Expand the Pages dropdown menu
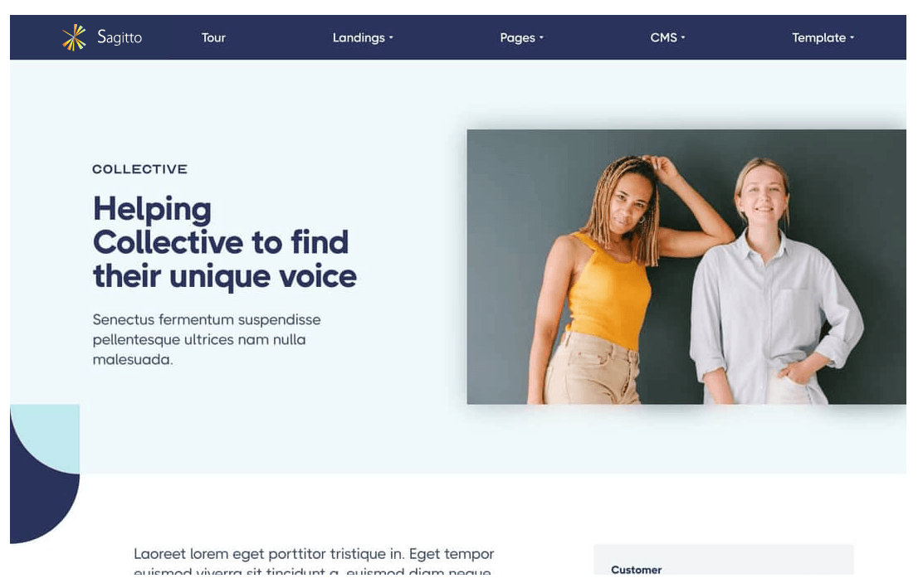923x588 pixels. pyautogui.click(x=521, y=37)
